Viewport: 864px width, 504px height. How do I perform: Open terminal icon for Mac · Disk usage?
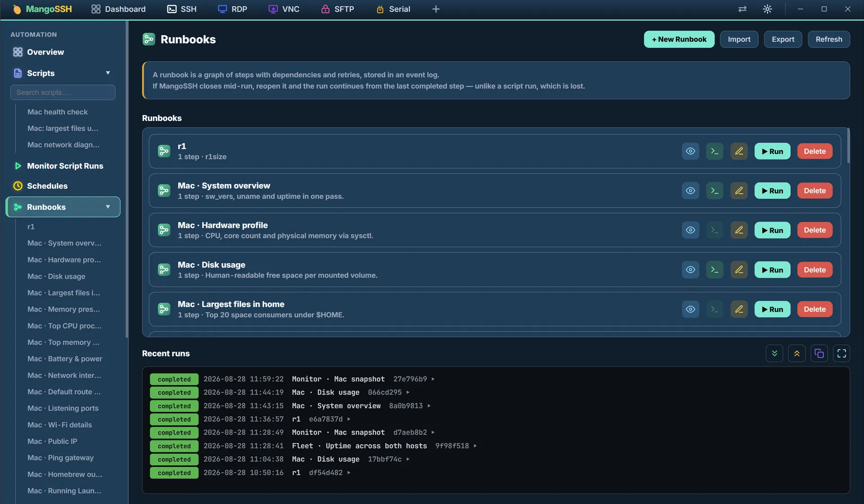[715, 270]
